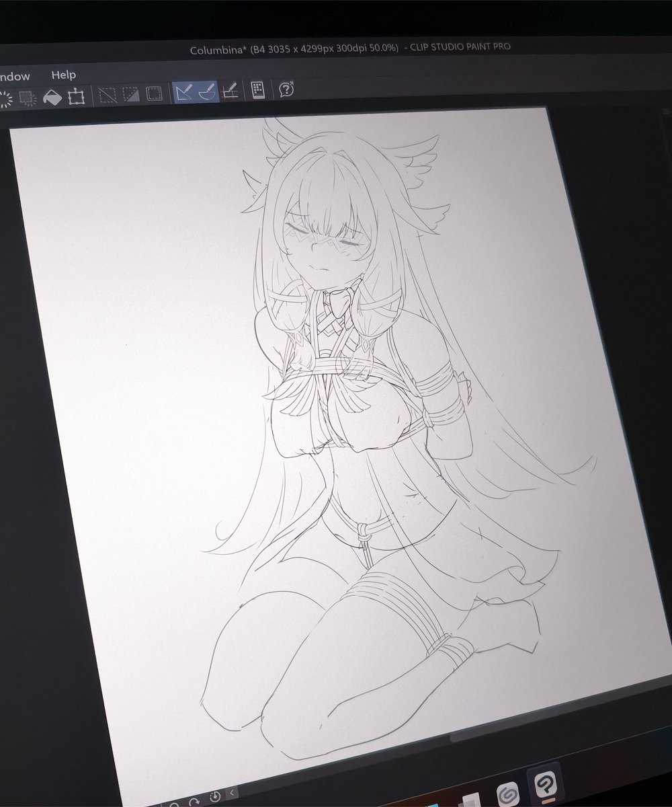The height and width of the screenshot is (807, 672).
Task: Click the rotate right icon below canvas
Action: point(196,802)
